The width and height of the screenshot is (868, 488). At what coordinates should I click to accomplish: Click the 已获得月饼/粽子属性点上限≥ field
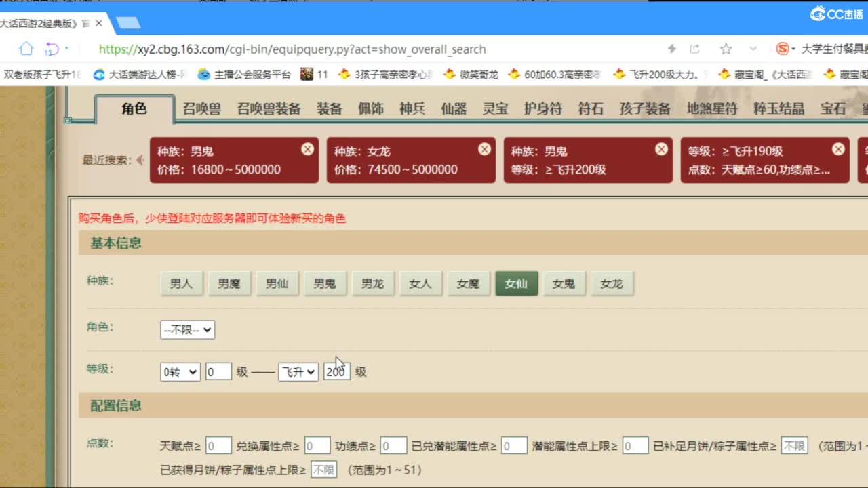tap(323, 470)
